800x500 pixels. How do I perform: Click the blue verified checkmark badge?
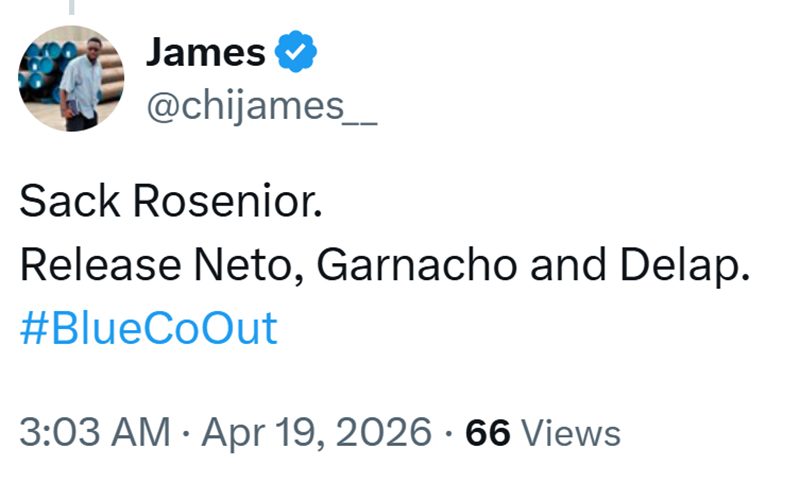click(x=295, y=53)
